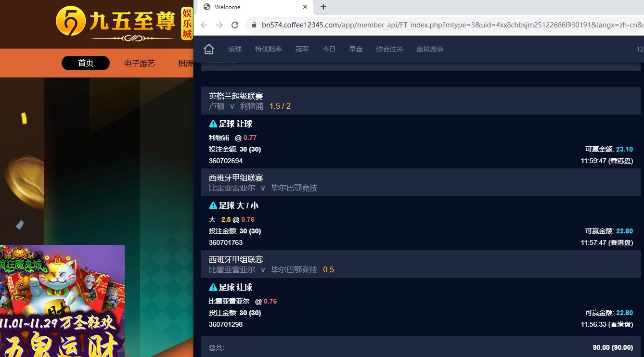Viewport: 644px width, 357px height.
Task: Click the browser back arrow
Action: tap(204, 25)
